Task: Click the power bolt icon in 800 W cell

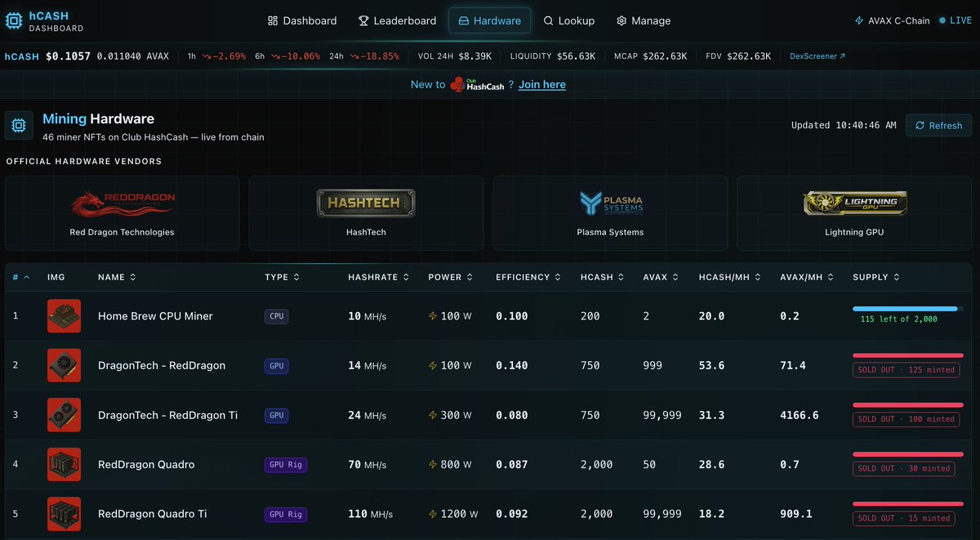Action: [433, 465]
